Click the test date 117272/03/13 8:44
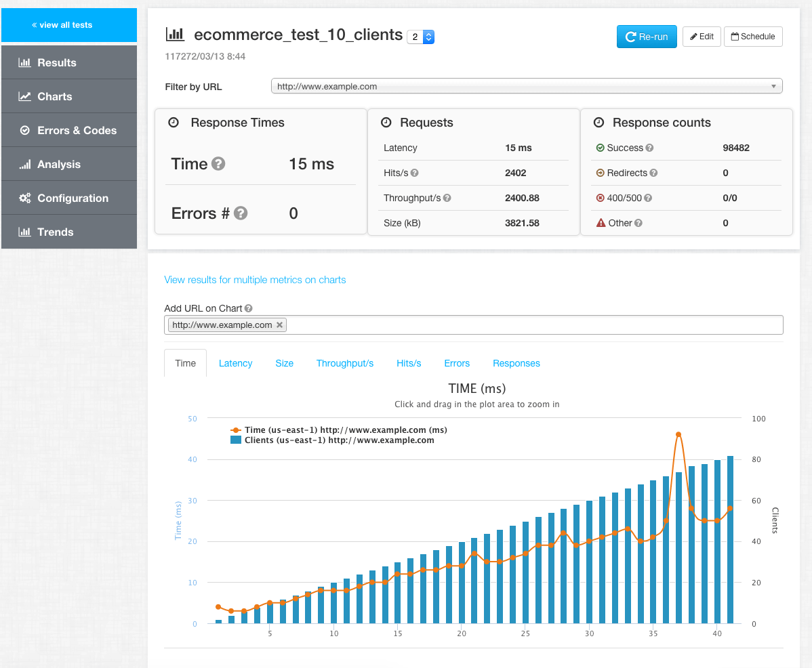Viewport: 812px width, 668px height. coord(205,56)
